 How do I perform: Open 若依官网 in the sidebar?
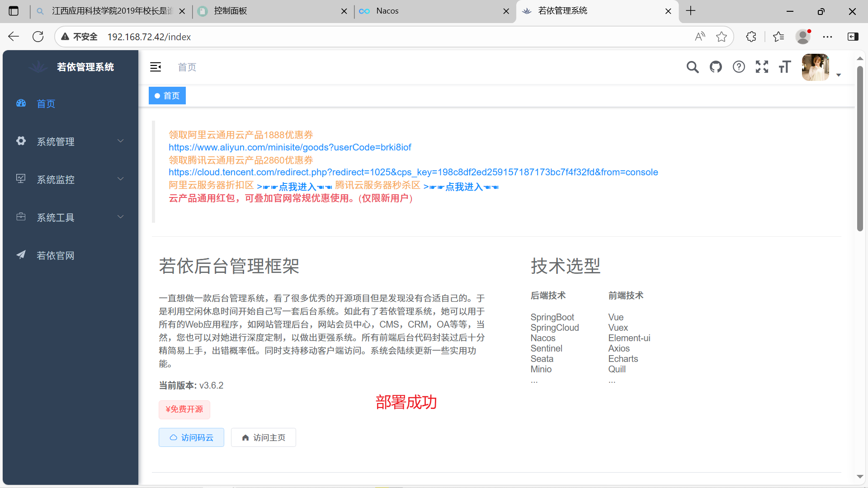(x=71, y=255)
